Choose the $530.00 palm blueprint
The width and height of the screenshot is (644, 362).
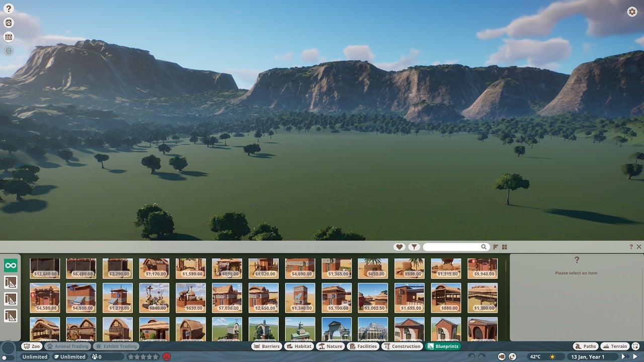point(410,268)
